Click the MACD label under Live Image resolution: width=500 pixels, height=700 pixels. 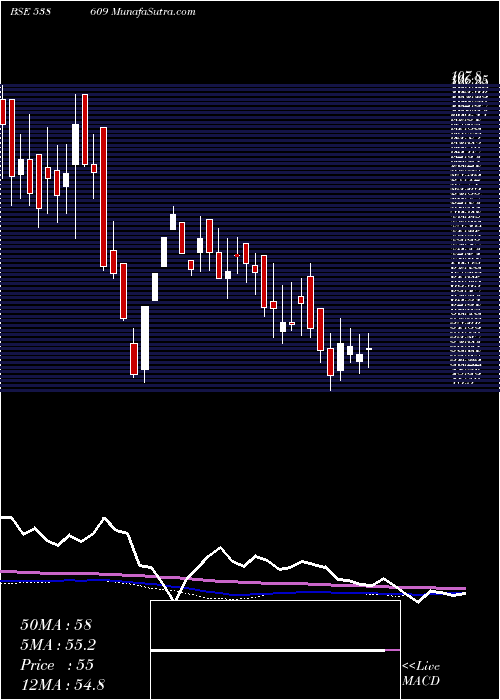421,681
